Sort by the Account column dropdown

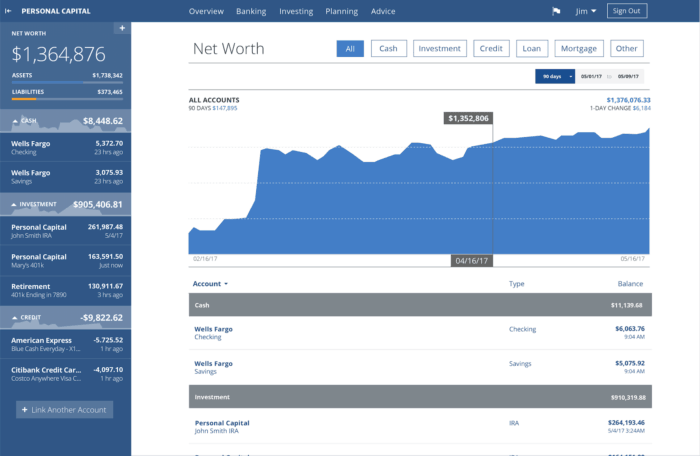(210, 284)
